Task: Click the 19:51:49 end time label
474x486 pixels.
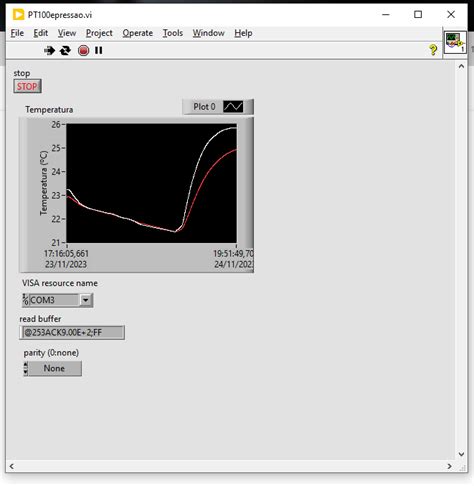Action: (233, 254)
